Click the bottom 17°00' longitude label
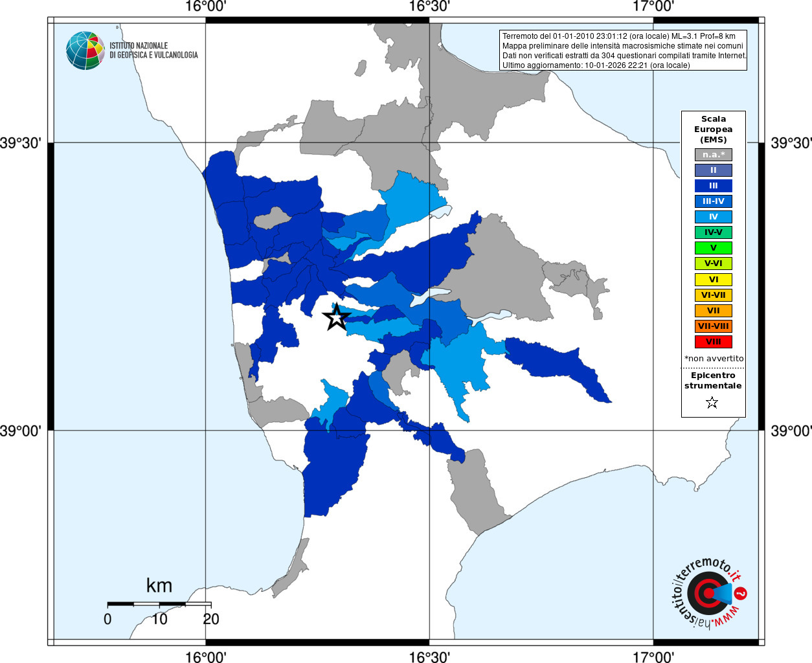This screenshot has width=812, height=663. (653, 657)
